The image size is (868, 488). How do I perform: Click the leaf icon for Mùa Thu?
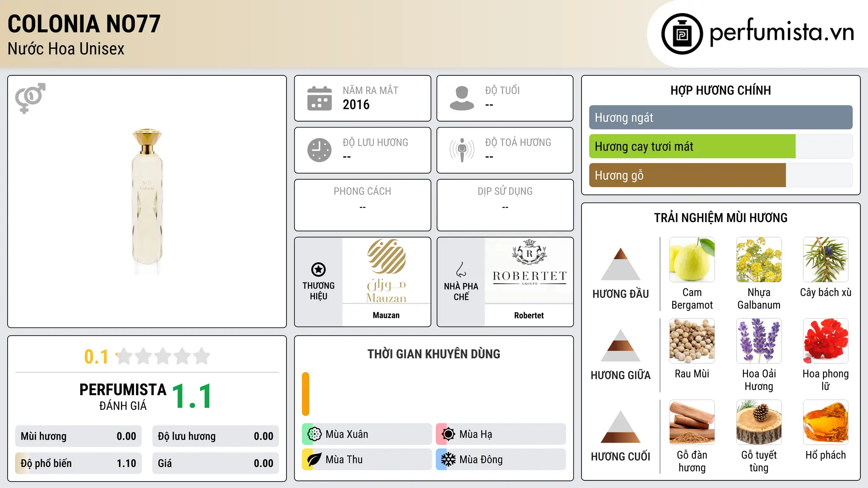(314, 460)
